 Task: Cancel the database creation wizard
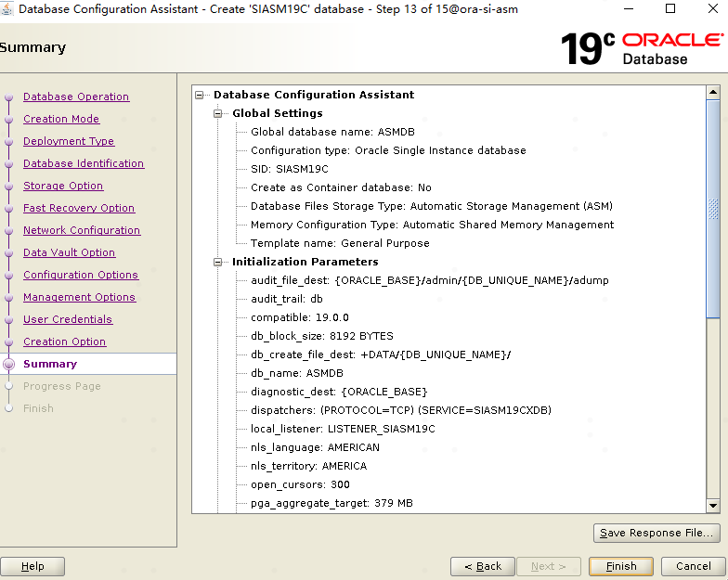click(693, 566)
